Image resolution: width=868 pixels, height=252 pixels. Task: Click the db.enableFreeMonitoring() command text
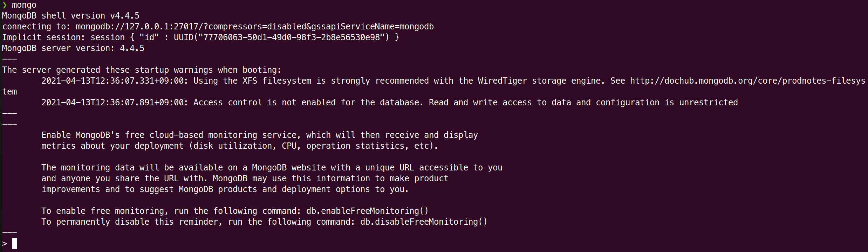coord(367,211)
